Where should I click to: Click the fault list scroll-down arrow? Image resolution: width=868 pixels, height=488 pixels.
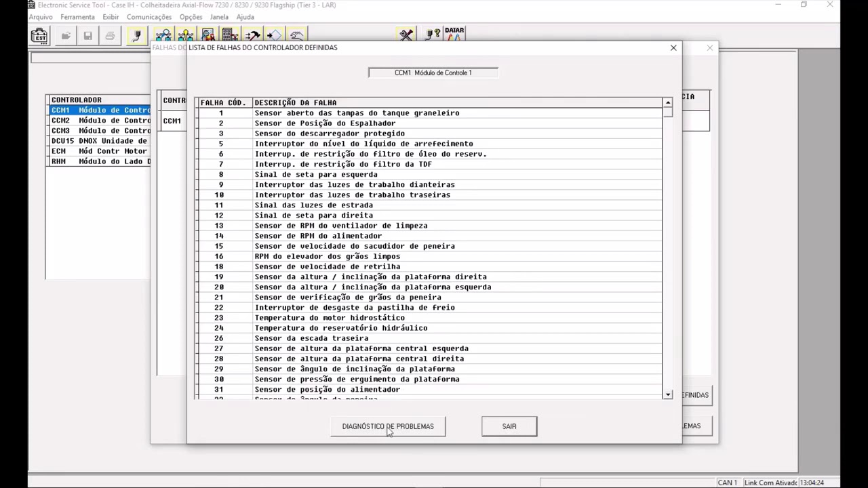668,394
